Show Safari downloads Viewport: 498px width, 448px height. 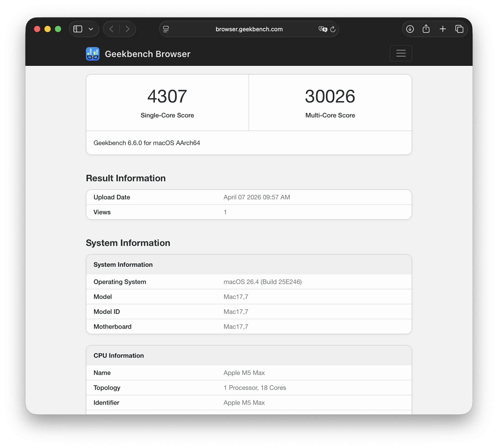point(410,29)
